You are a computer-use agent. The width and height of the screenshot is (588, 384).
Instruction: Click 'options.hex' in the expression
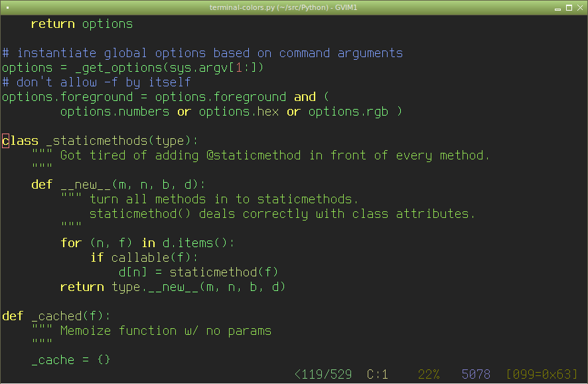pos(239,112)
